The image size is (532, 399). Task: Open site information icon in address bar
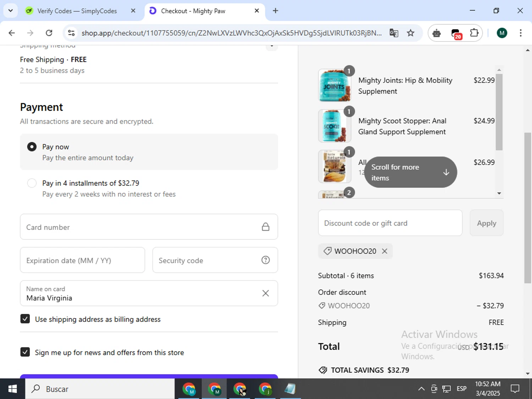(71, 33)
